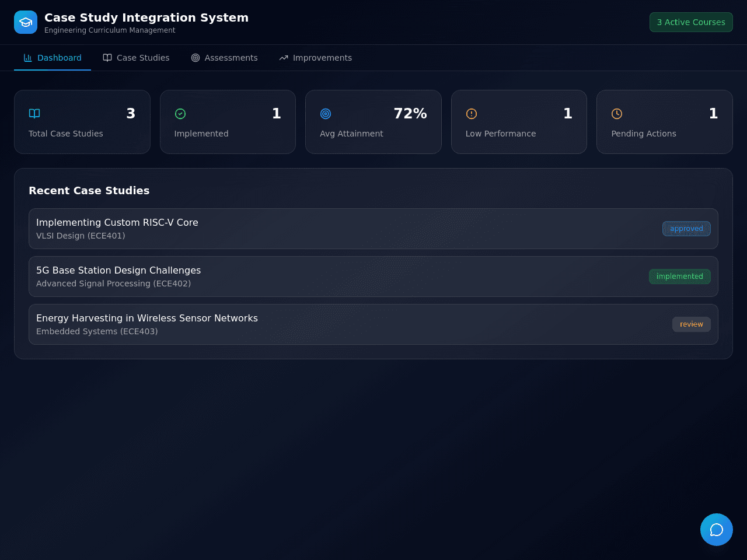This screenshot has width=747, height=560.
Task: Click the open book icon in Case Studies tab
Action: (107, 58)
